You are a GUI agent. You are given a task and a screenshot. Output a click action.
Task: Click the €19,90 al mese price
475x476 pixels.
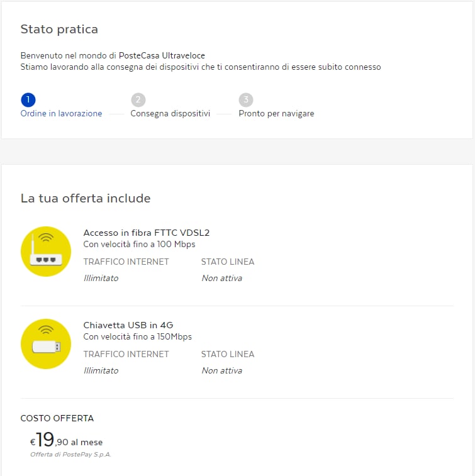pos(66,440)
